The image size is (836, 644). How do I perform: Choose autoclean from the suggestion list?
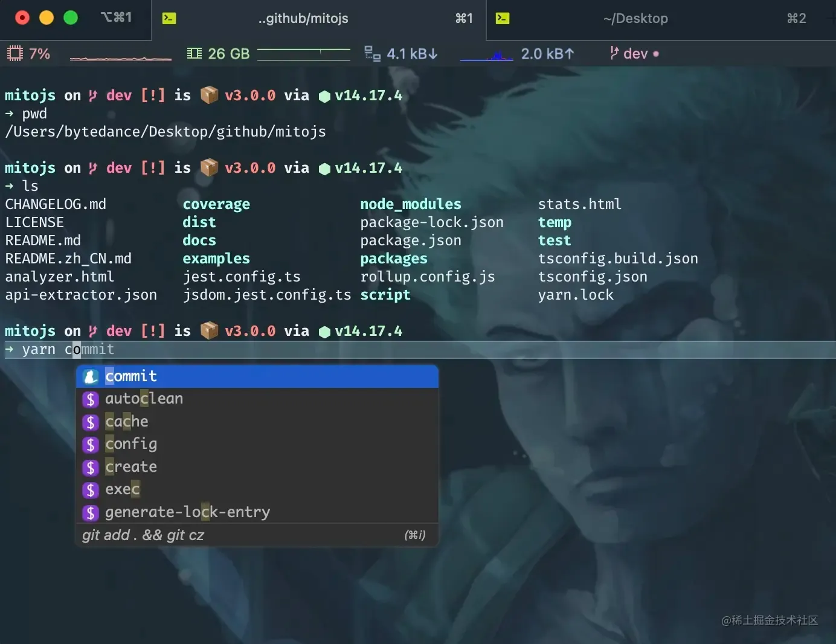(144, 399)
